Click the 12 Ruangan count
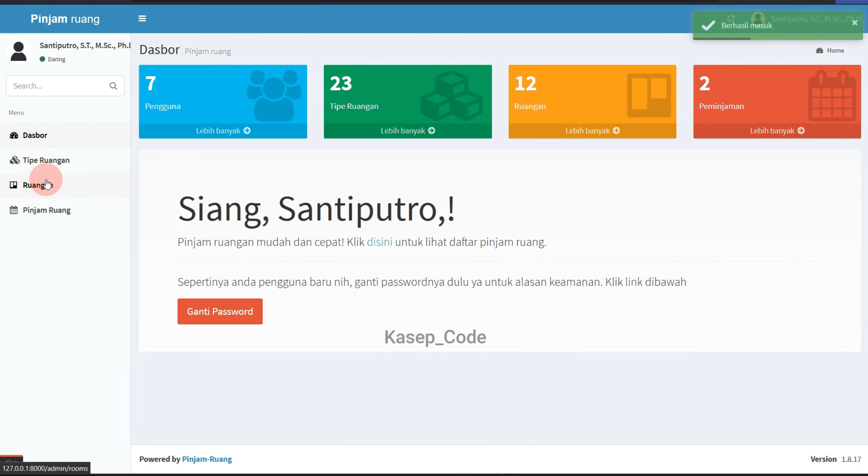The width and height of the screenshot is (868, 476). point(525,83)
